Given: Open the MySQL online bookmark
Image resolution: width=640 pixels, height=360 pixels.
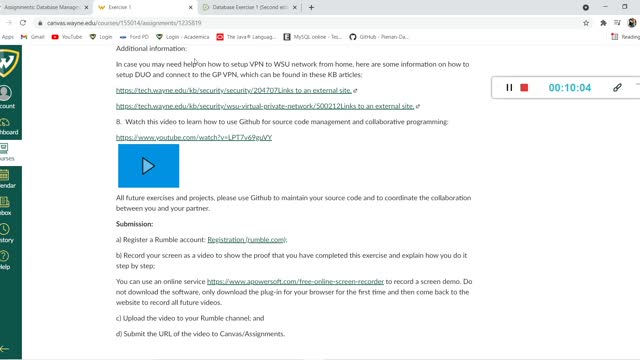Looking at the screenshot, I should (x=313, y=37).
